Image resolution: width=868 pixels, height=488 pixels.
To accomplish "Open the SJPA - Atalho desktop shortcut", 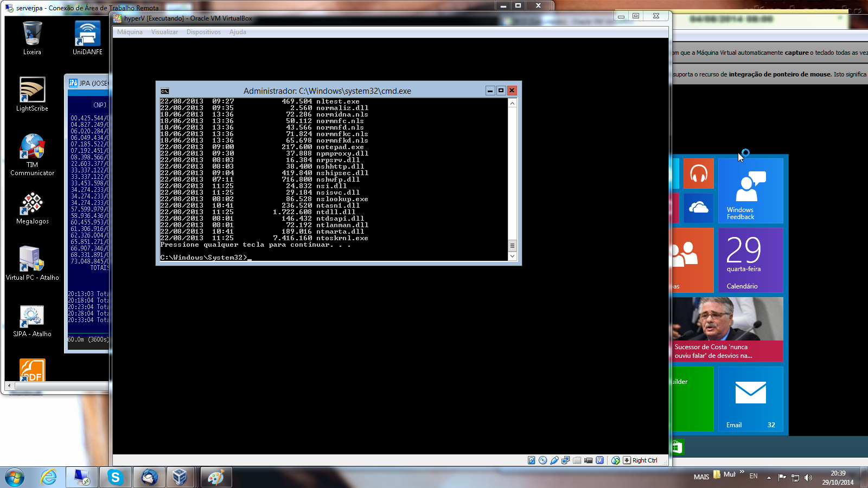I will coord(32,321).
